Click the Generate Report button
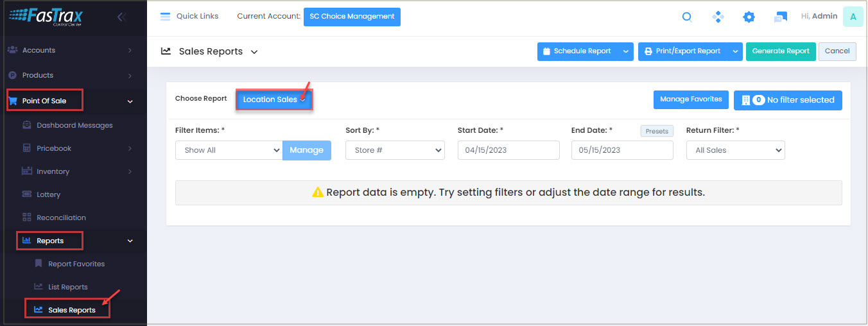868x326 pixels. (x=781, y=51)
